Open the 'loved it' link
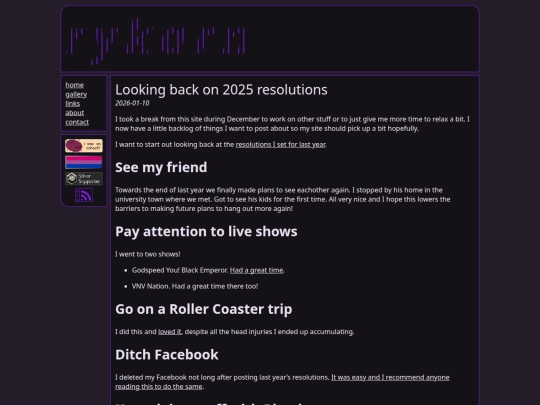540x405 pixels. pos(169,332)
